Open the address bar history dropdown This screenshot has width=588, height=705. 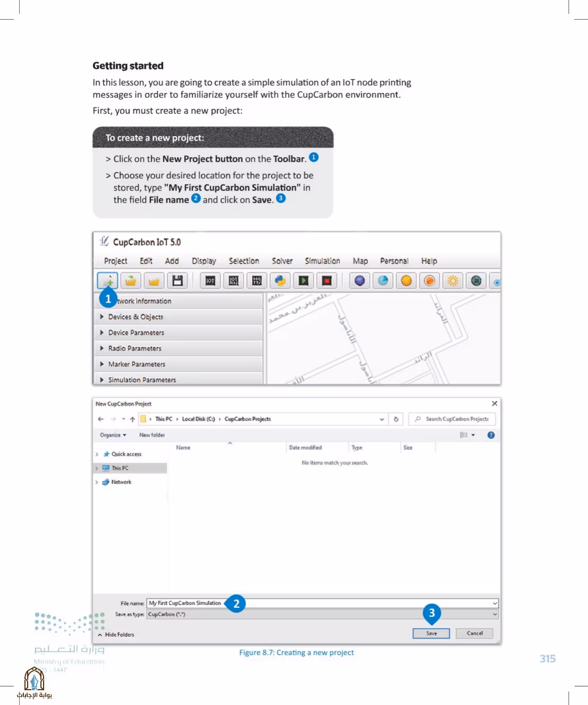(x=381, y=419)
